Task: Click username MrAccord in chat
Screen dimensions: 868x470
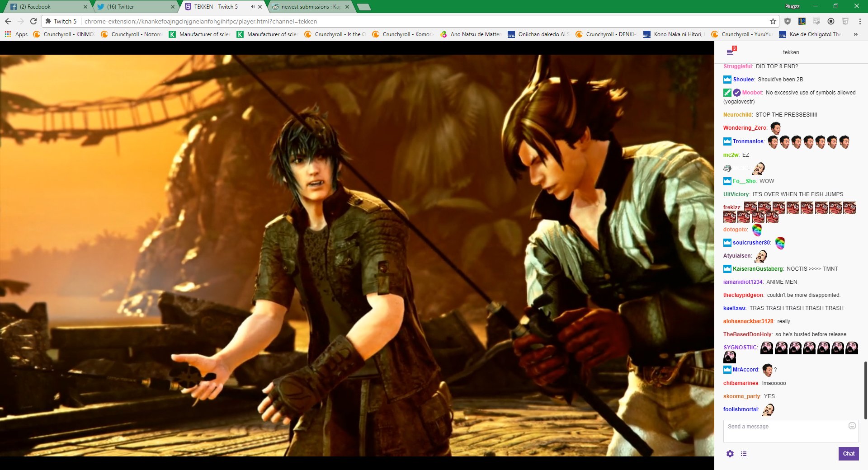Action: (745, 370)
